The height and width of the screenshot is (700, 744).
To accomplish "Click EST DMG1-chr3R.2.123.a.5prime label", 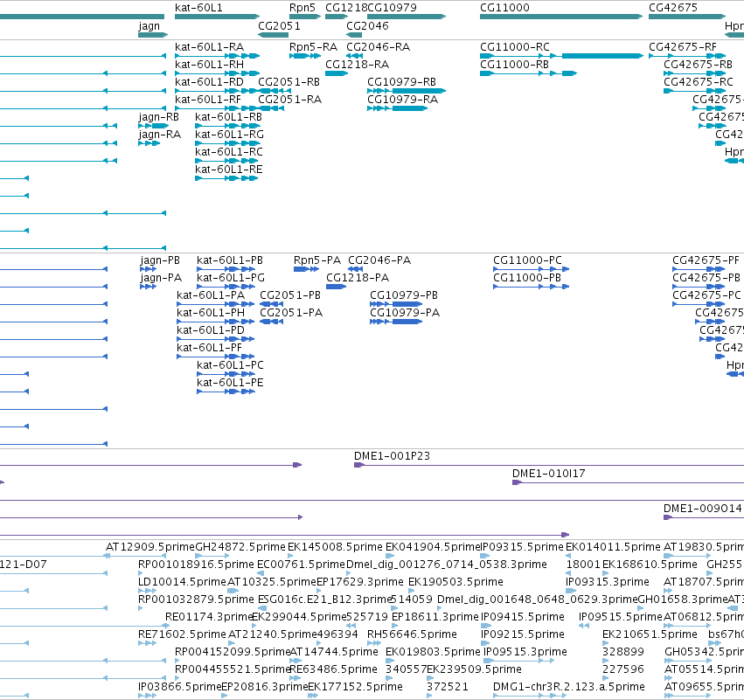I will [x=569, y=687].
